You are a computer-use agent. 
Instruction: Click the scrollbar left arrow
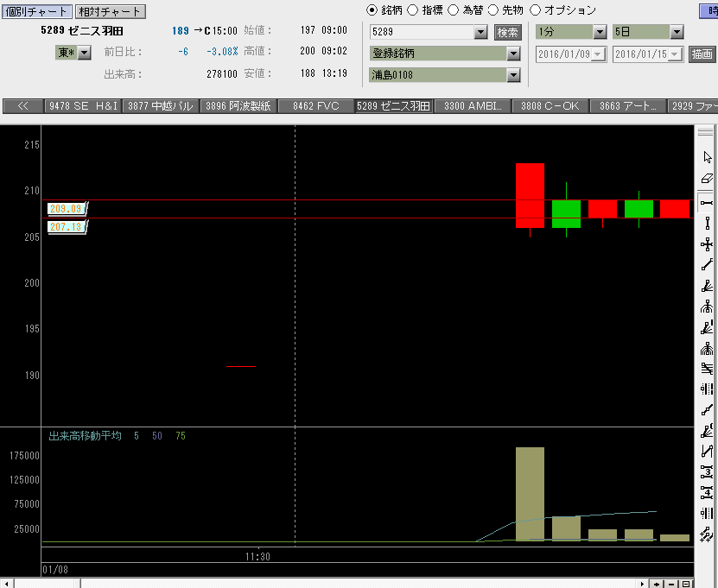[x=6, y=584]
